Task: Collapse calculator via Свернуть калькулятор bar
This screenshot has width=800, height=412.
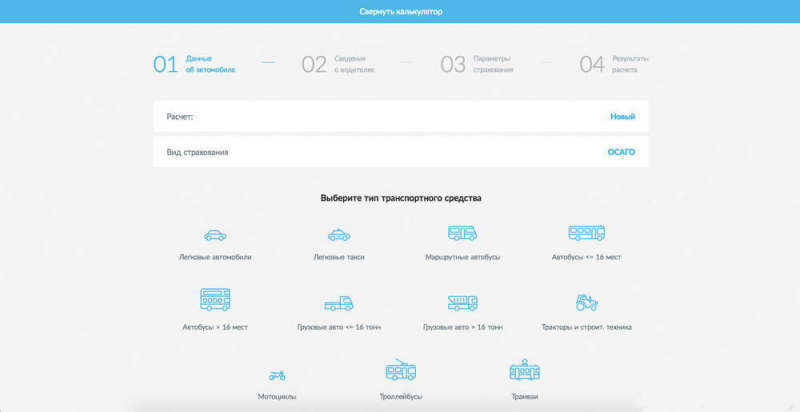Action: tap(400, 12)
